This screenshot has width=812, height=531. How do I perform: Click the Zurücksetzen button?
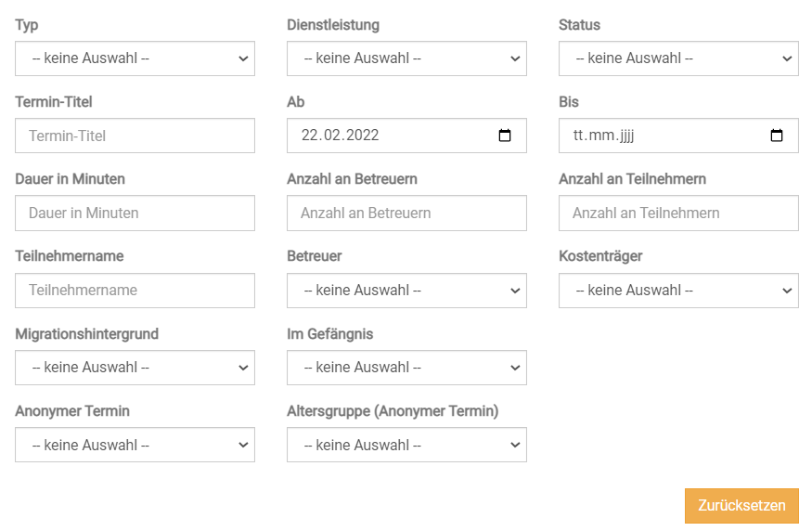(x=741, y=506)
